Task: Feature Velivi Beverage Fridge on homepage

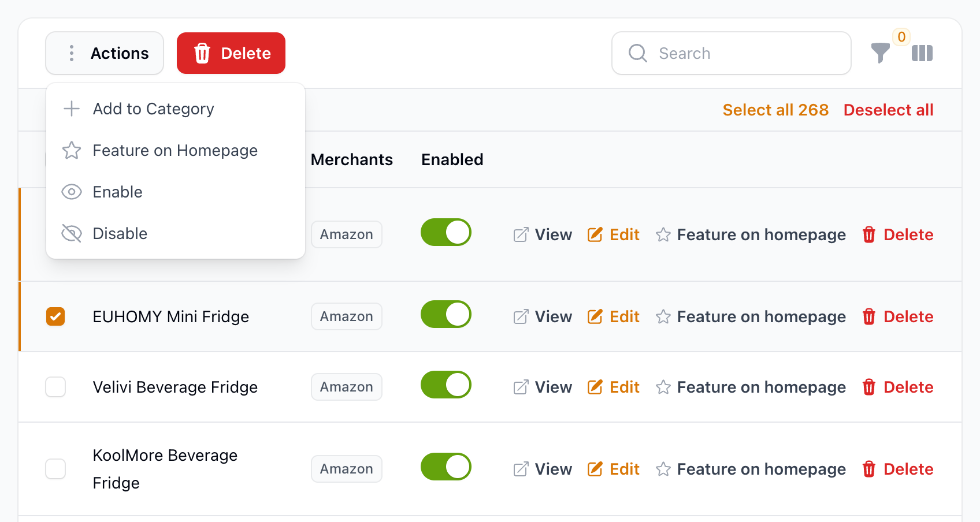Action: [x=751, y=387]
